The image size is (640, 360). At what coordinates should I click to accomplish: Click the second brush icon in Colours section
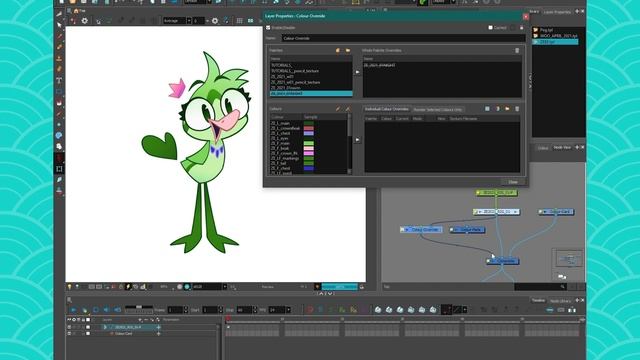point(348,109)
